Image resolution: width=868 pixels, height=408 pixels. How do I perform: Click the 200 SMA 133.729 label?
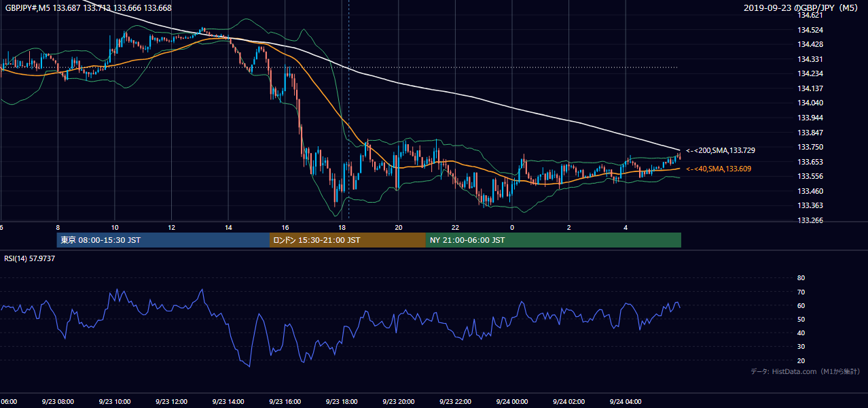[x=721, y=150]
